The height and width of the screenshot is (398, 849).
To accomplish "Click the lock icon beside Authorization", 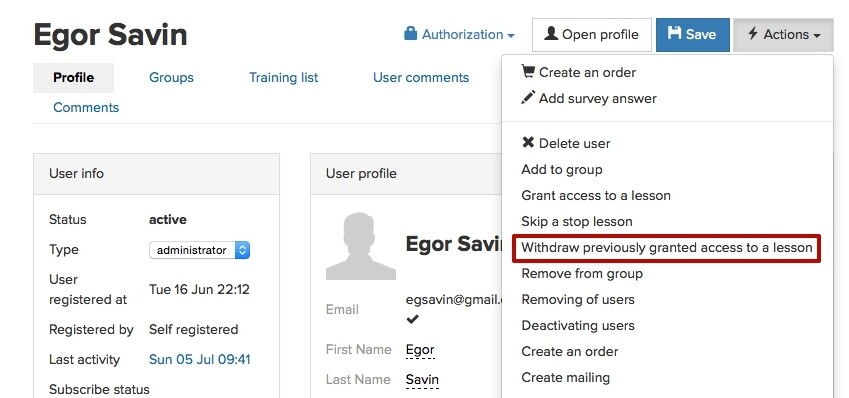I will coord(410,34).
